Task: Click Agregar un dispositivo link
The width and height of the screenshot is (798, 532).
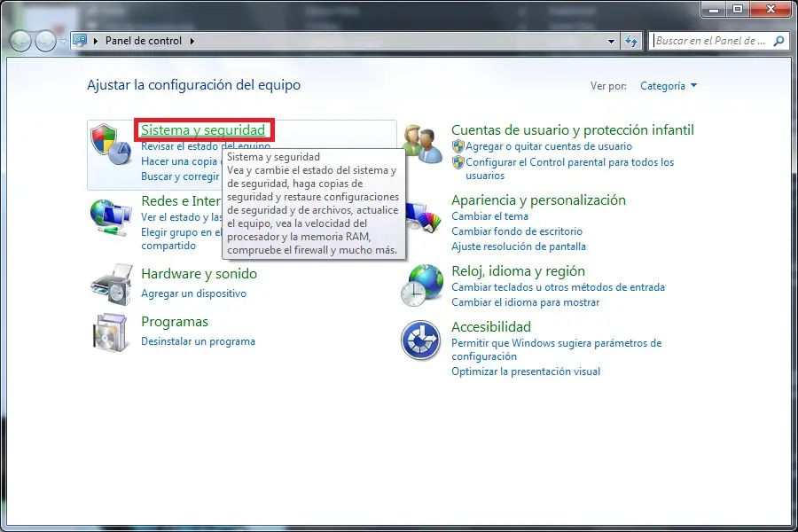Action: pyautogui.click(x=193, y=293)
